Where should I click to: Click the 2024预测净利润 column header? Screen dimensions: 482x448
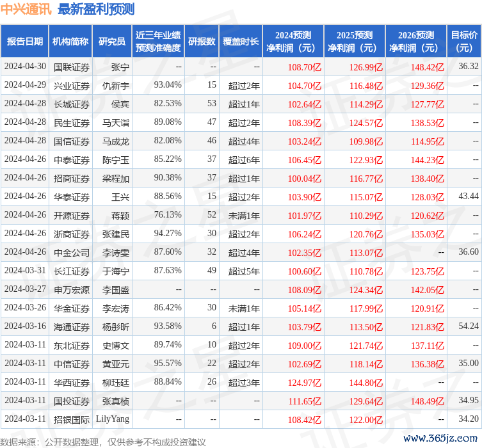tap(293, 42)
